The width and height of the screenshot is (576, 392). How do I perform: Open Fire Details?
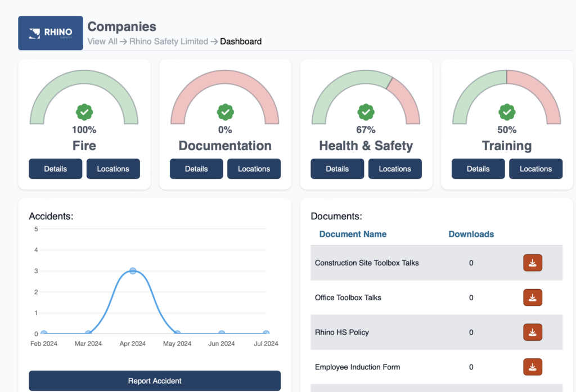[x=56, y=169]
